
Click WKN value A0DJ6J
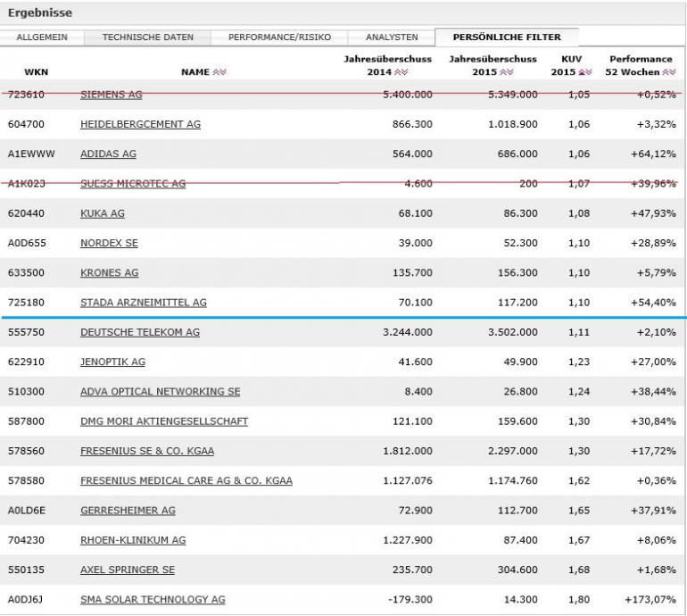25,600
